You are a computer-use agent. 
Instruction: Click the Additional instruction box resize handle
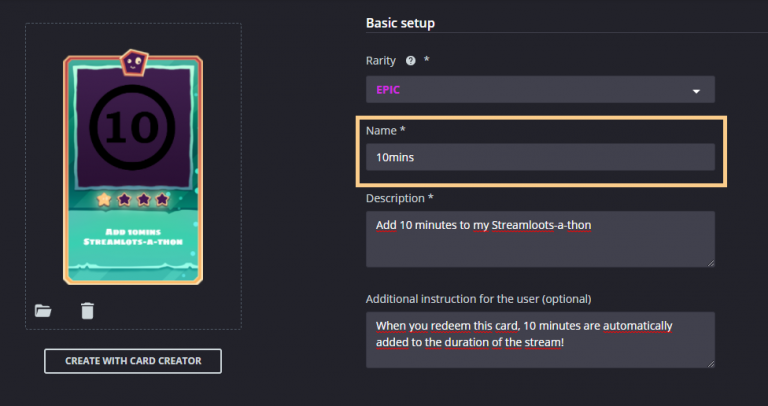pos(710,363)
